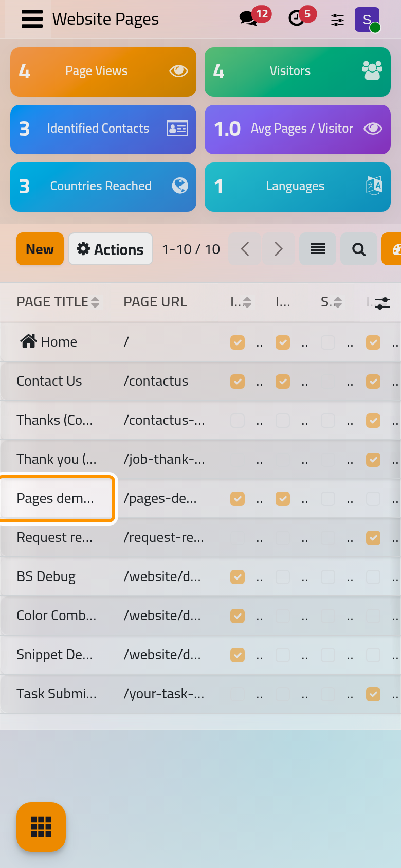Viewport: 401px width, 868px height.
Task: Open the chat messages icon with 12 badge
Action: [x=249, y=19]
